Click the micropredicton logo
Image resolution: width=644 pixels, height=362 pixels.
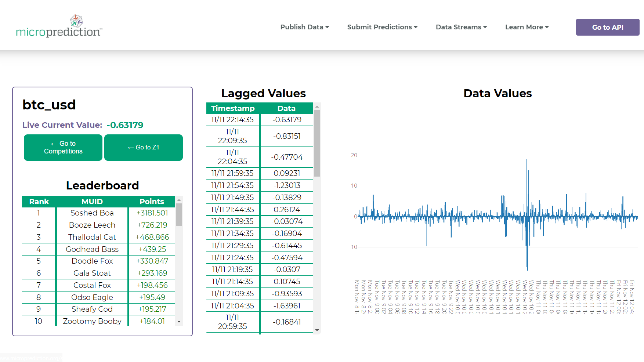coord(59,26)
